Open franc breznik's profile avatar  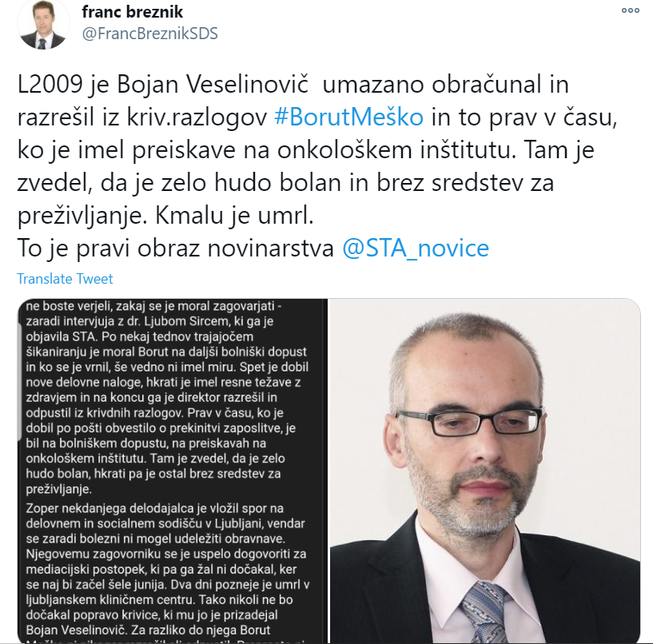(43, 26)
